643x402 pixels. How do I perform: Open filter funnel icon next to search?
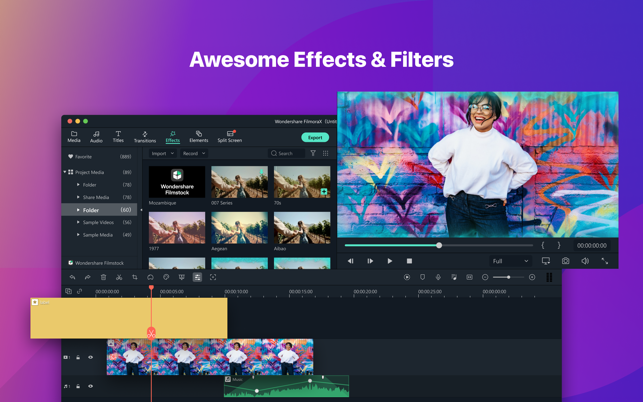coord(313,153)
